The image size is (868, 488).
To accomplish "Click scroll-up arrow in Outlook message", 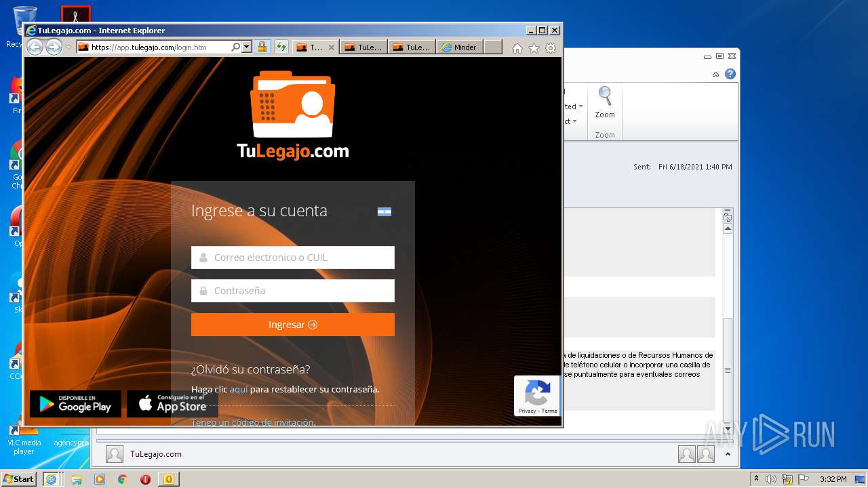I will (728, 229).
